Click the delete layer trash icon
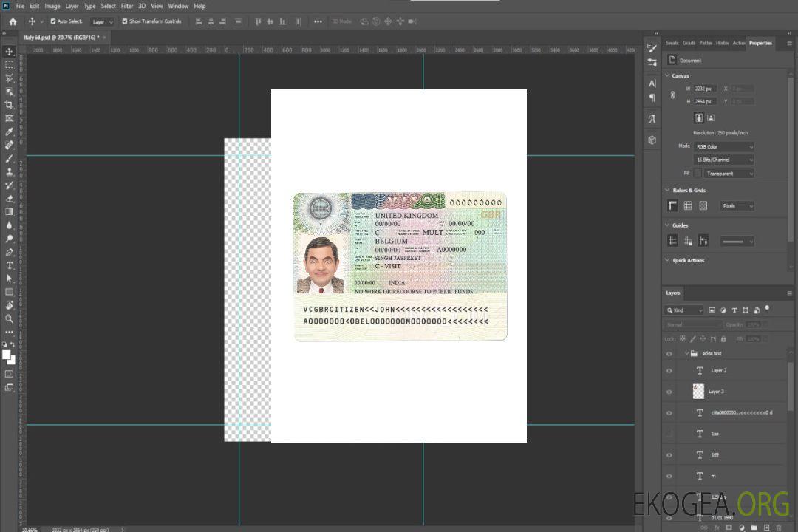Screen dimensions: 798x532 [779, 528]
